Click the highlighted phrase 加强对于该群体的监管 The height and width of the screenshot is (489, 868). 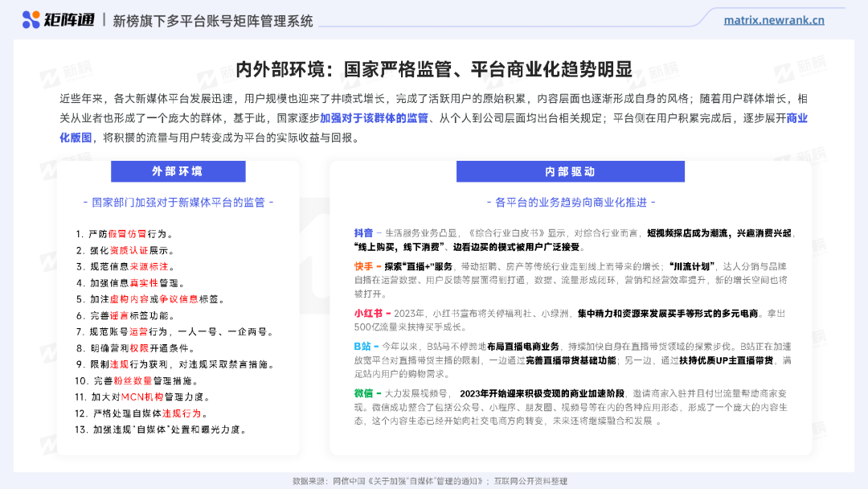coord(375,118)
